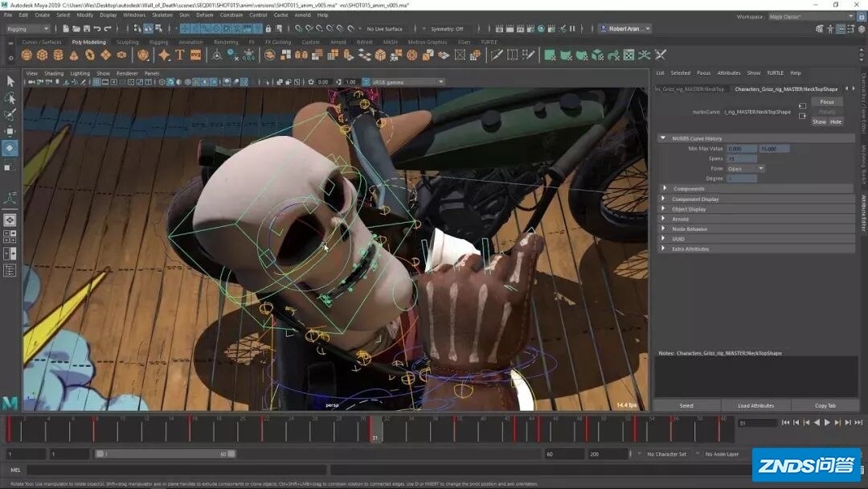Select the Move tool in the toolbox
868x489 pixels.
tap(10, 131)
